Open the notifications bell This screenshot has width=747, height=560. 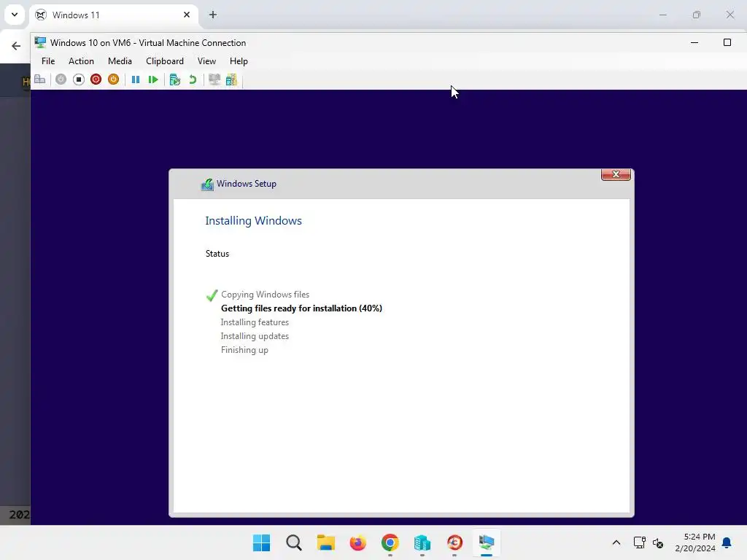(x=727, y=542)
